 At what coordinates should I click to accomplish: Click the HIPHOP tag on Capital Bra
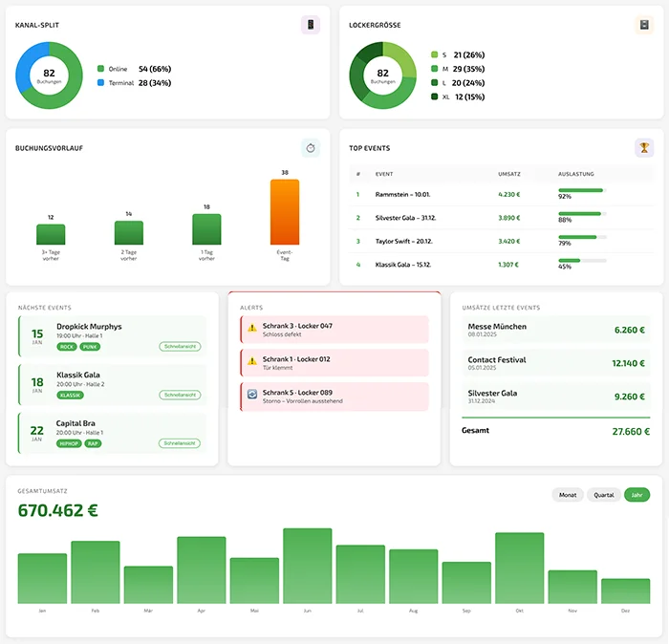69,443
